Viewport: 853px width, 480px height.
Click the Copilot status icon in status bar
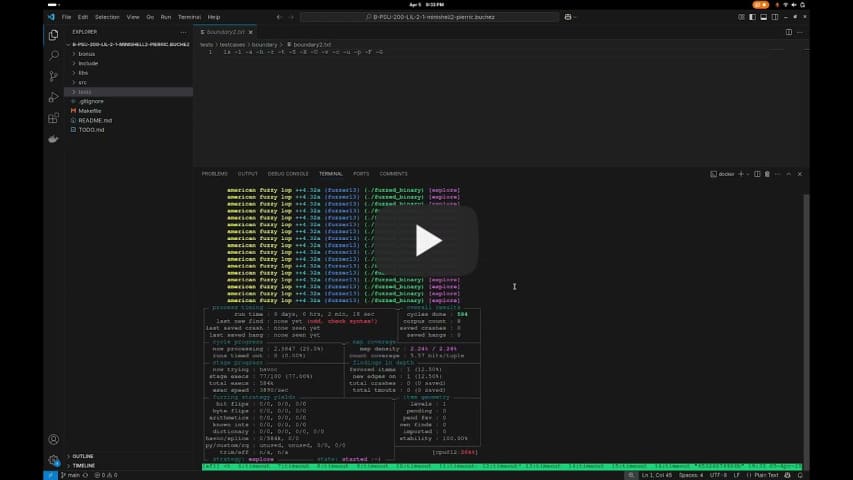coord(787,475)
